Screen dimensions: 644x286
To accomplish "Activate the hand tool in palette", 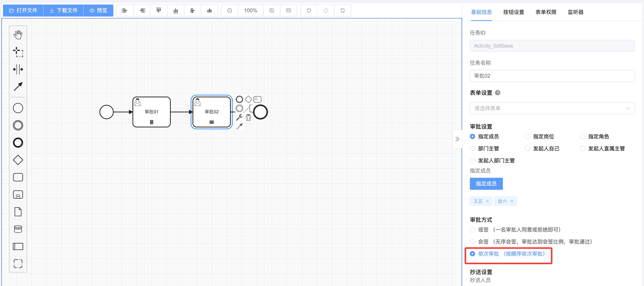I will (x=18, y=35).
